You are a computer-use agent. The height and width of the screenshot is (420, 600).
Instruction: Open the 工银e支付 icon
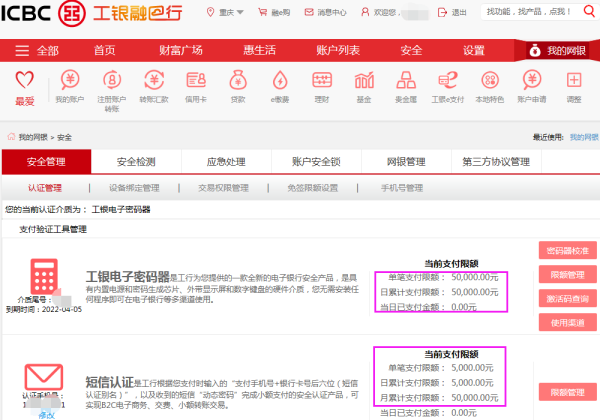(x=448, y=80)
